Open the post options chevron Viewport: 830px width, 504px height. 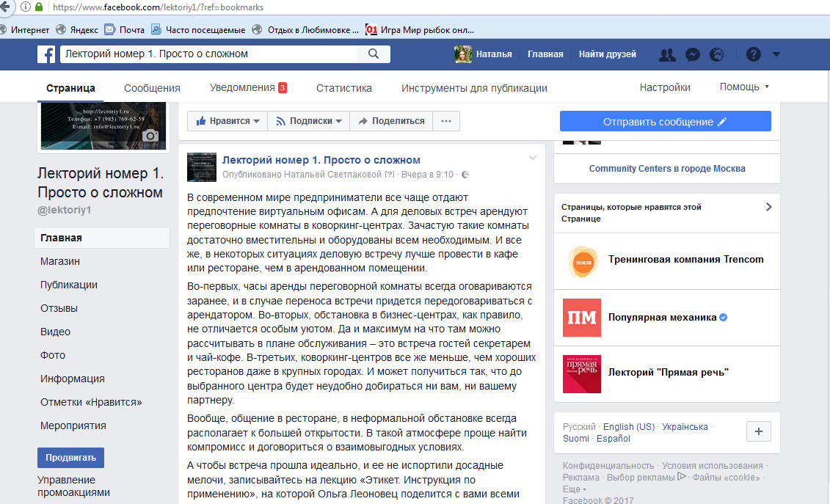pyautogui.click(x=533, y=158)
